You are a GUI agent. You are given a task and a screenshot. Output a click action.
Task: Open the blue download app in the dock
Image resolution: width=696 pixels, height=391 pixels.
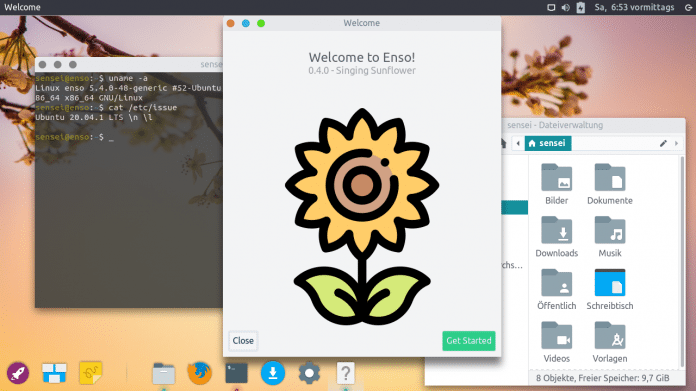(273, 373)
